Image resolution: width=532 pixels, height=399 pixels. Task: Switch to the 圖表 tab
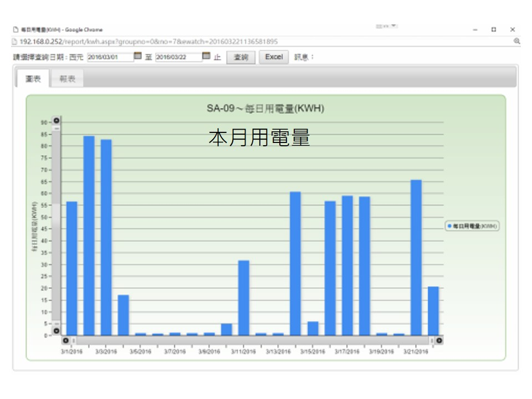pyautogui.click(x=33, y=79)
